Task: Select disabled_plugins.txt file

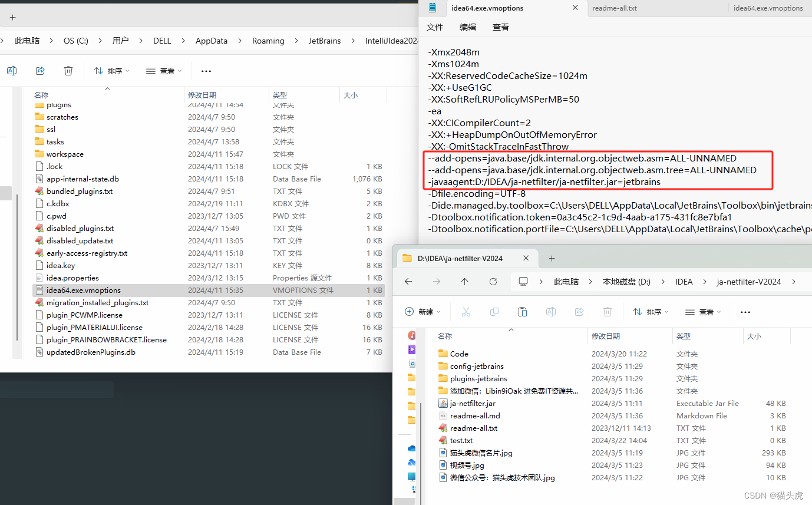Action: click(80, 228)
